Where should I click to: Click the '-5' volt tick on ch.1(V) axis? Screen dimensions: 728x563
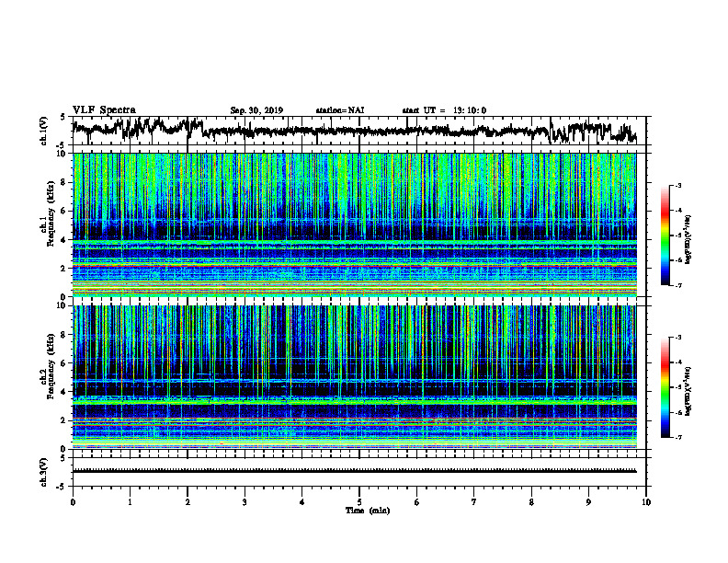coord(62,145)
